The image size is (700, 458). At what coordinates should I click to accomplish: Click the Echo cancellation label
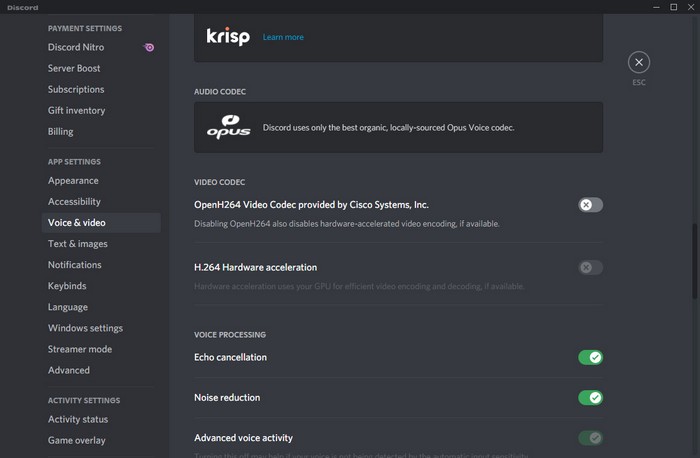tap(230, 357)
